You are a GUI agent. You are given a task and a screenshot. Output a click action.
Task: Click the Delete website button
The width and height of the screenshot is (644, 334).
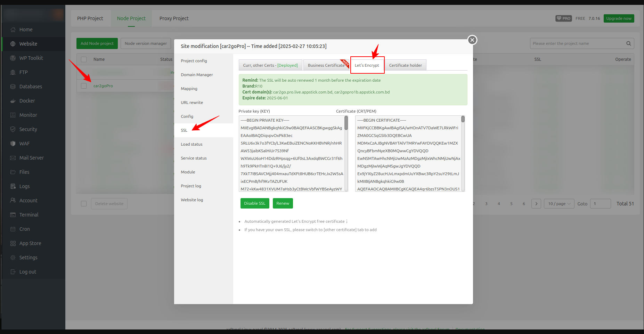(x=109, y=204)
